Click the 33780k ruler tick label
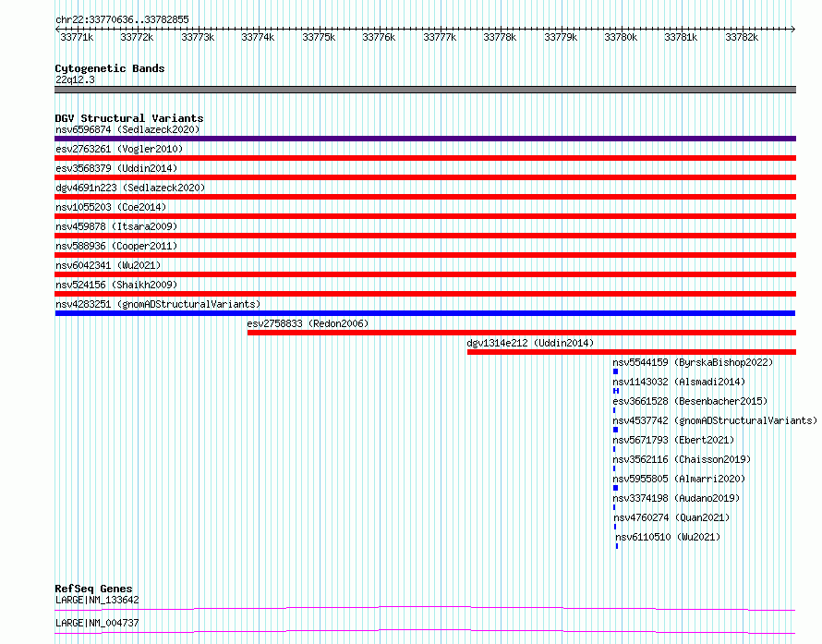 pyautogui.click(x=621, y=37)
